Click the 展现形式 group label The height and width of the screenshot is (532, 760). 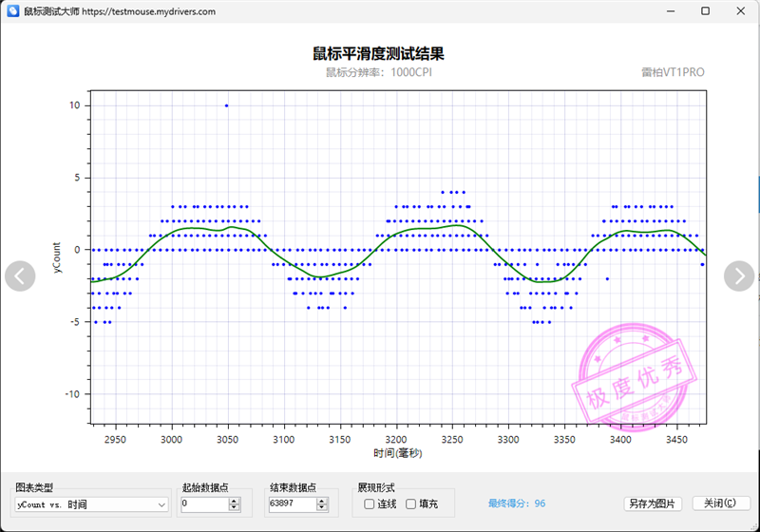tap(376, 487)
